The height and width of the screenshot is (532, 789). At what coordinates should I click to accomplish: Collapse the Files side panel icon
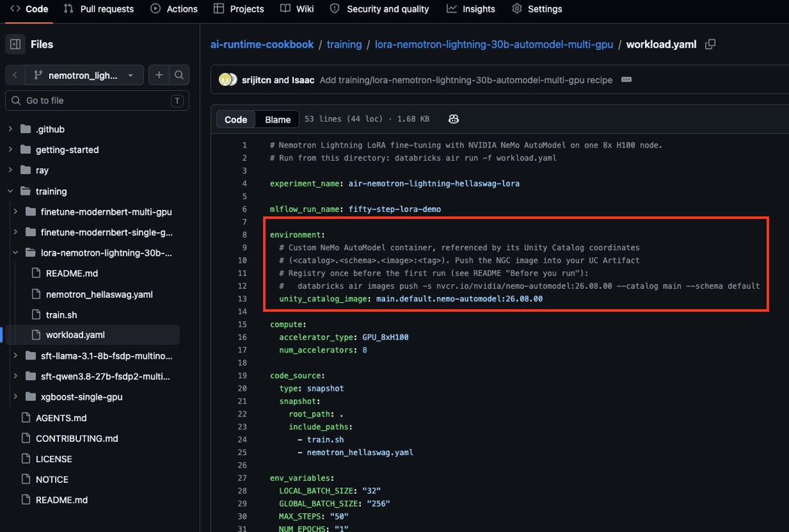pos(15,44)
